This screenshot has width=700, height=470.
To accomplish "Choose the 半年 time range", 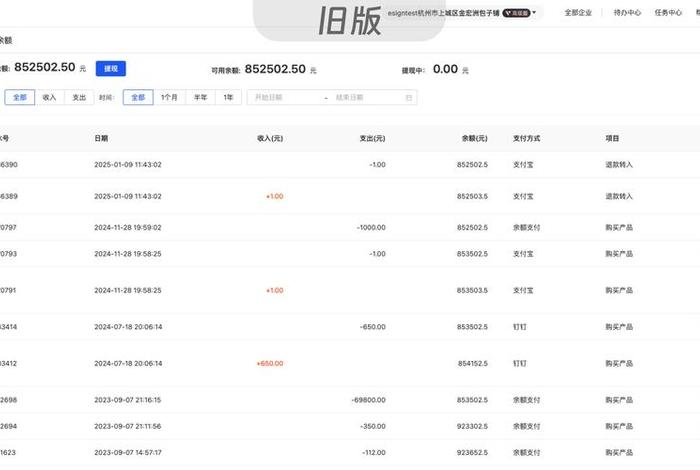I will tap(200, 97).
